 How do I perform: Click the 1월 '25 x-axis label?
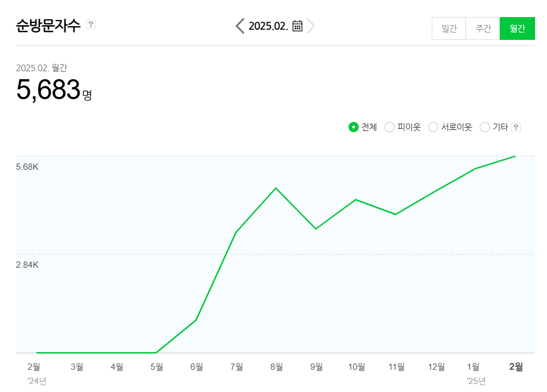[473, 367]
